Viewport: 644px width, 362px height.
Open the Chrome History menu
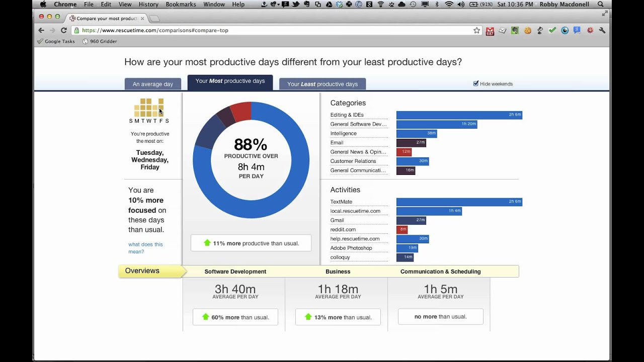coord(148,4)
